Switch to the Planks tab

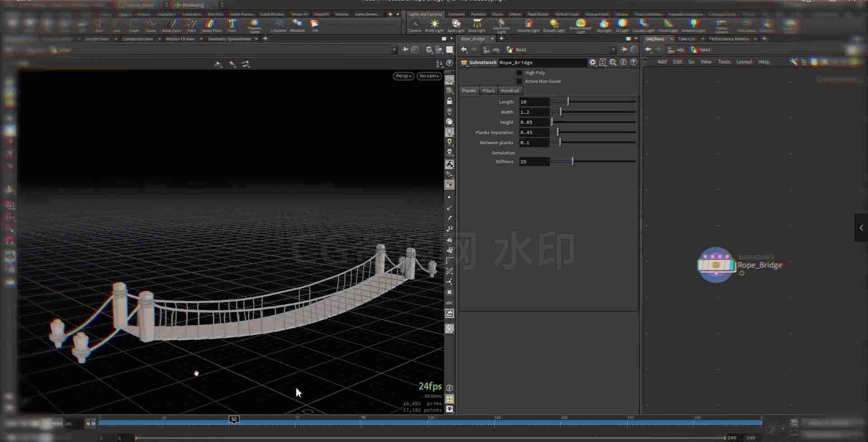469,90
